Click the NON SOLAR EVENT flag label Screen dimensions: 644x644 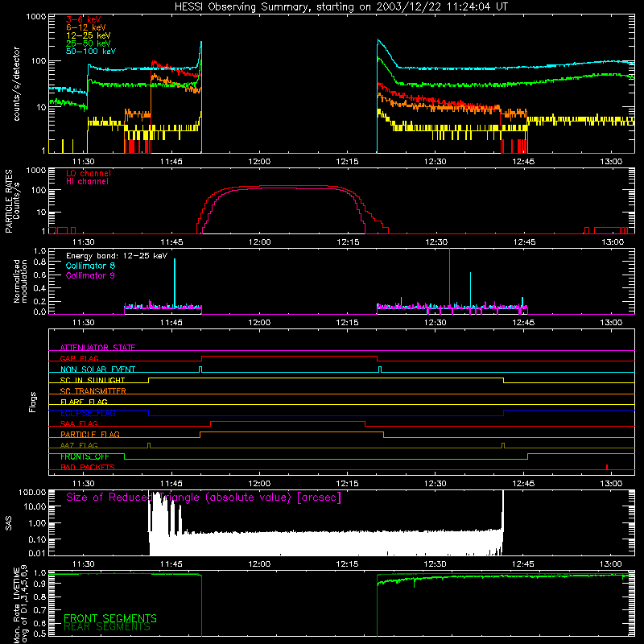pos(97,369)
